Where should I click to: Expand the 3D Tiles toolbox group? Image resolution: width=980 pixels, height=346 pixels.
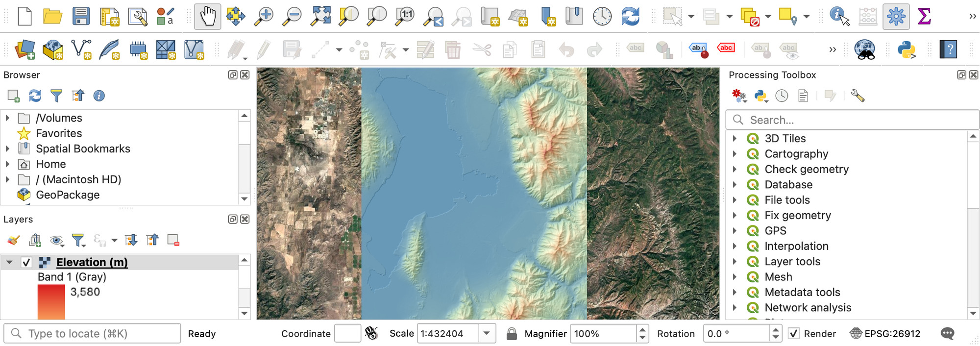tap(735, 139)
